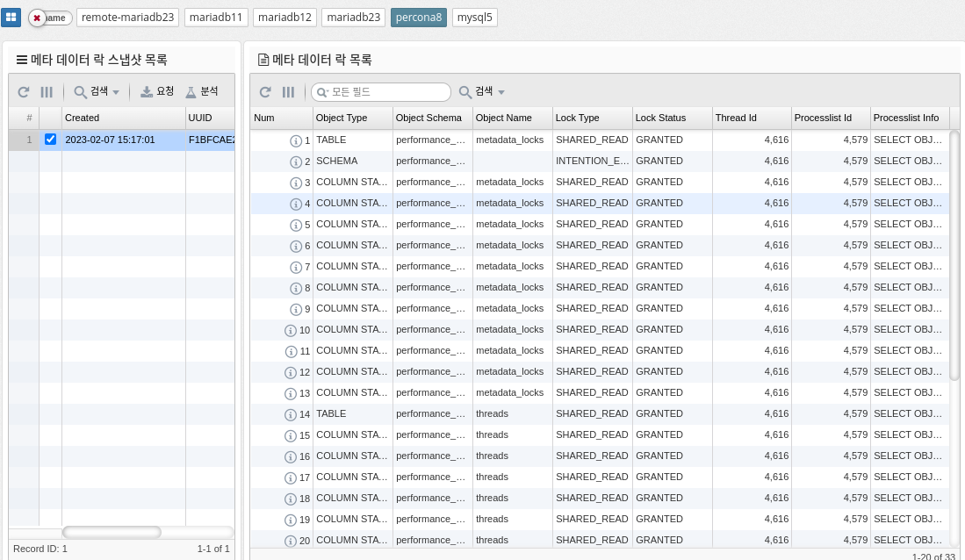
Task: Click the dashboard grid icon at top left
Action: pyautogui.click(x=12, y=18)
